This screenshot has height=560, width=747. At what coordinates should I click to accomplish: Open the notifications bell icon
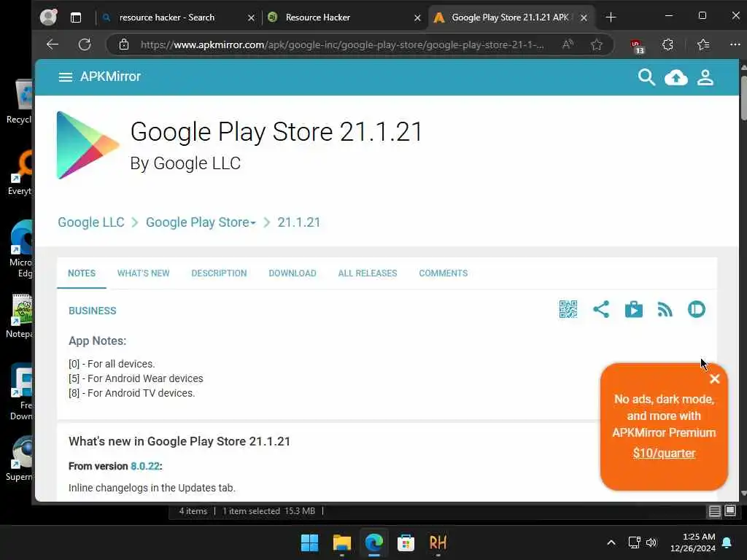pyautogui.click(x=727, y=542)
